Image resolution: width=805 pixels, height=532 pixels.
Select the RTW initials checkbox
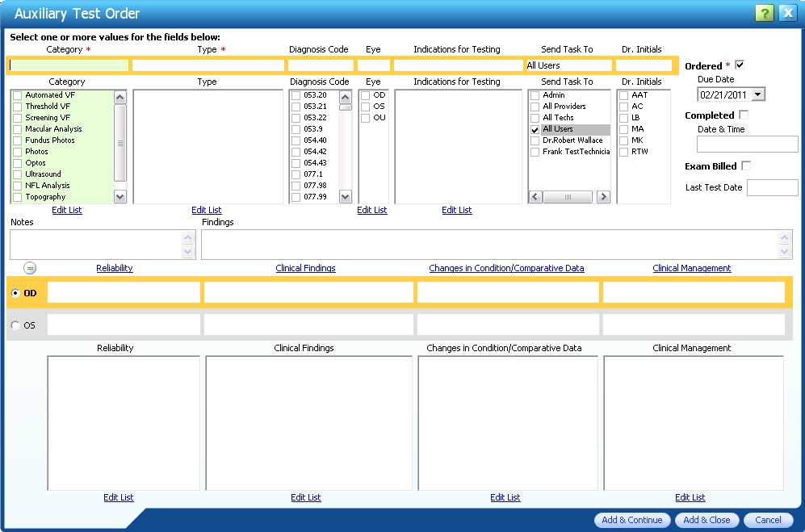[x=624, y=152]
